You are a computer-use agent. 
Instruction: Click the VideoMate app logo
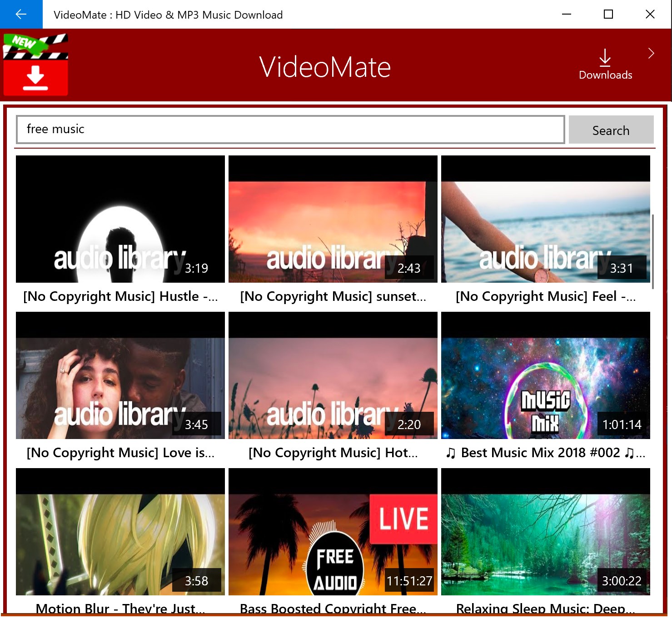point(35,65)
